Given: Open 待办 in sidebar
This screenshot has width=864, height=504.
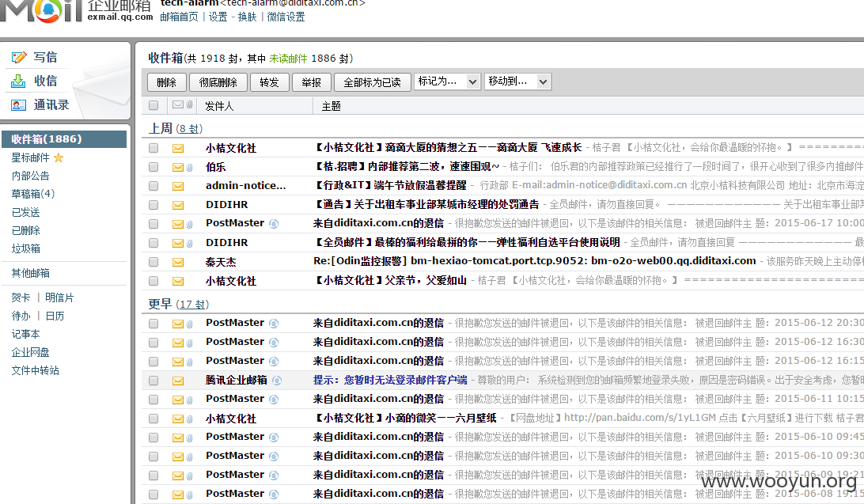Looking at the screenshot, I should pyautogui.click(x=21, y=316).
